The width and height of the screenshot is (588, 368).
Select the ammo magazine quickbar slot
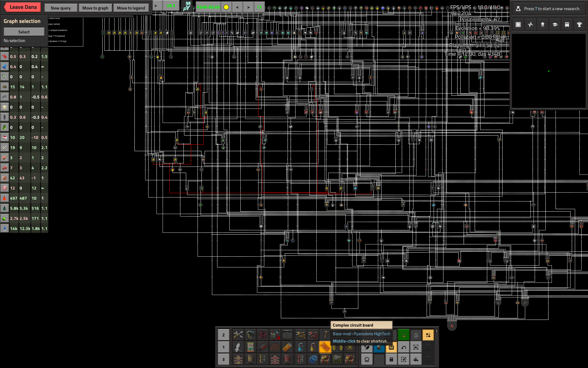[263, 347]
